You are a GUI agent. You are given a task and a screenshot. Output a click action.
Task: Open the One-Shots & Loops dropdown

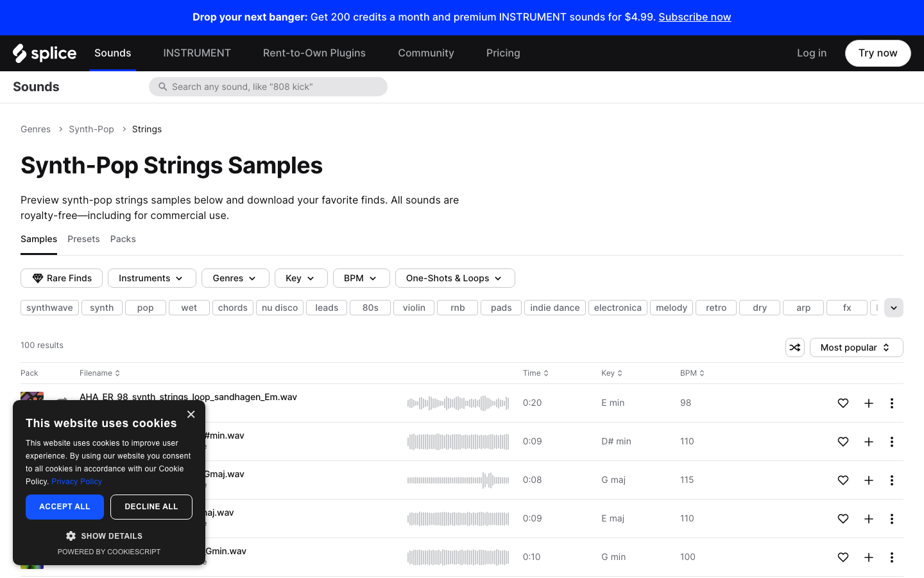[455, 278]
